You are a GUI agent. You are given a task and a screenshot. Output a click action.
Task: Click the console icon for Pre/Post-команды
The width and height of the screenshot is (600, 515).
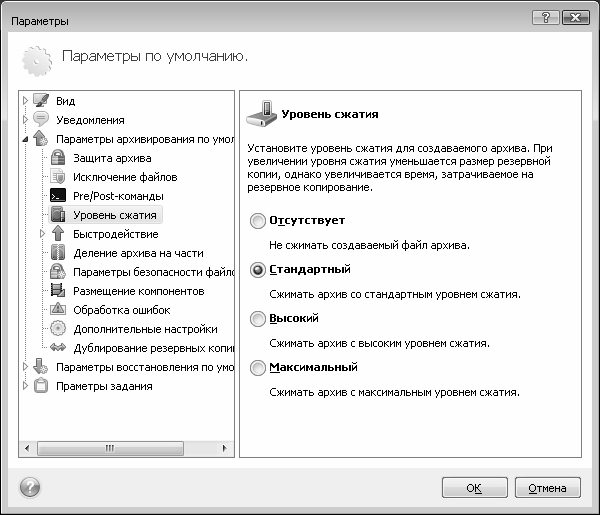58,196
